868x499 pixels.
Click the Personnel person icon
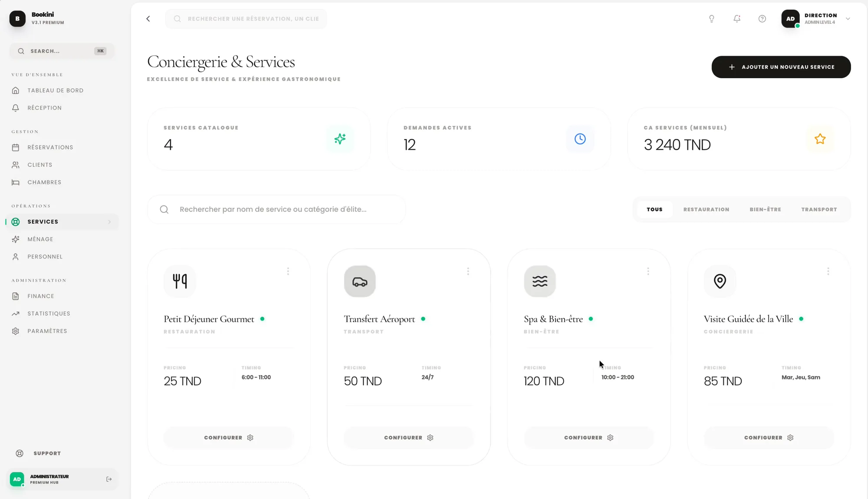coord(16,257)
